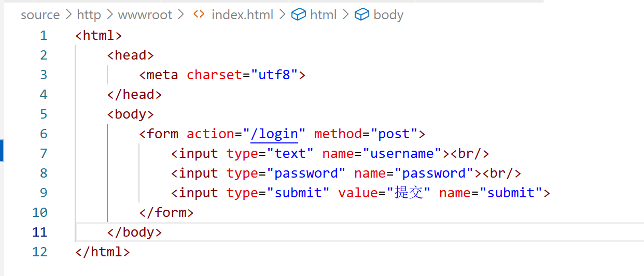Select the wwwroot breadcrumb item

[x=145, y=15]
